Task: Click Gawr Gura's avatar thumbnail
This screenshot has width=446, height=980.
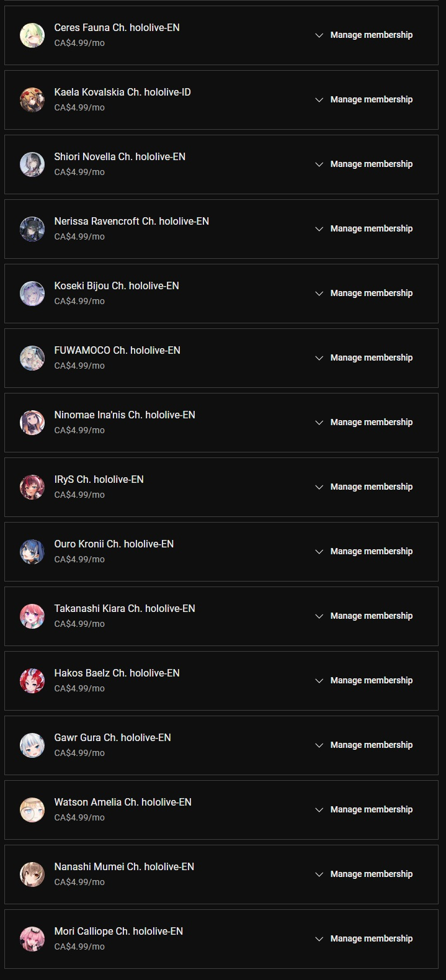Action: (x=32, y=745)
